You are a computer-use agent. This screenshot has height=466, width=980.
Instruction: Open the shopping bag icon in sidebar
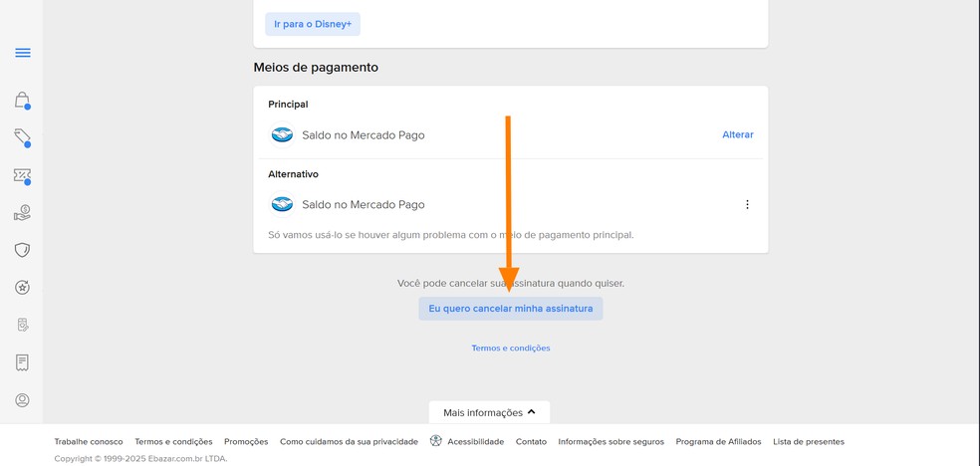[x=22, y=100]
